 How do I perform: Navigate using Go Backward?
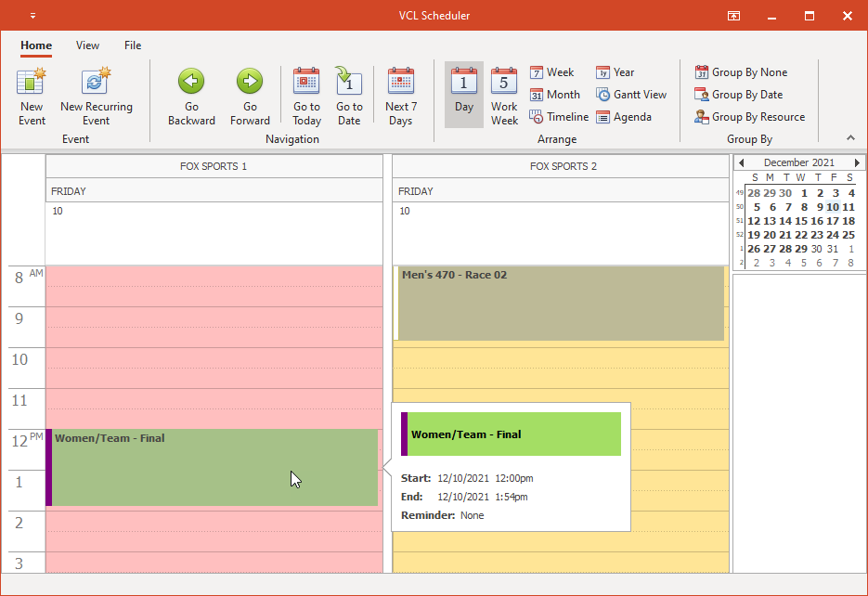click(x=190, y=93)
